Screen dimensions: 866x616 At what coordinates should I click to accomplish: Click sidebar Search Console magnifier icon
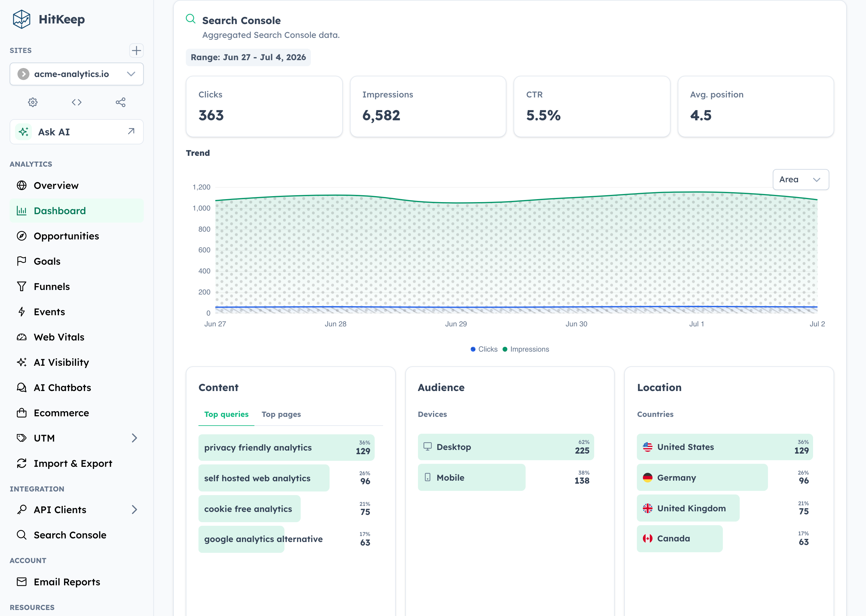(22, 535)
